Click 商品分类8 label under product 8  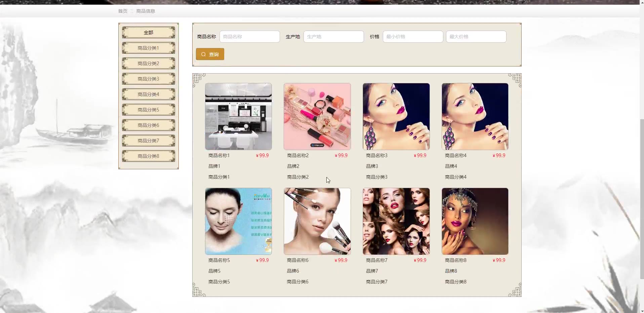tap(456, 282)
